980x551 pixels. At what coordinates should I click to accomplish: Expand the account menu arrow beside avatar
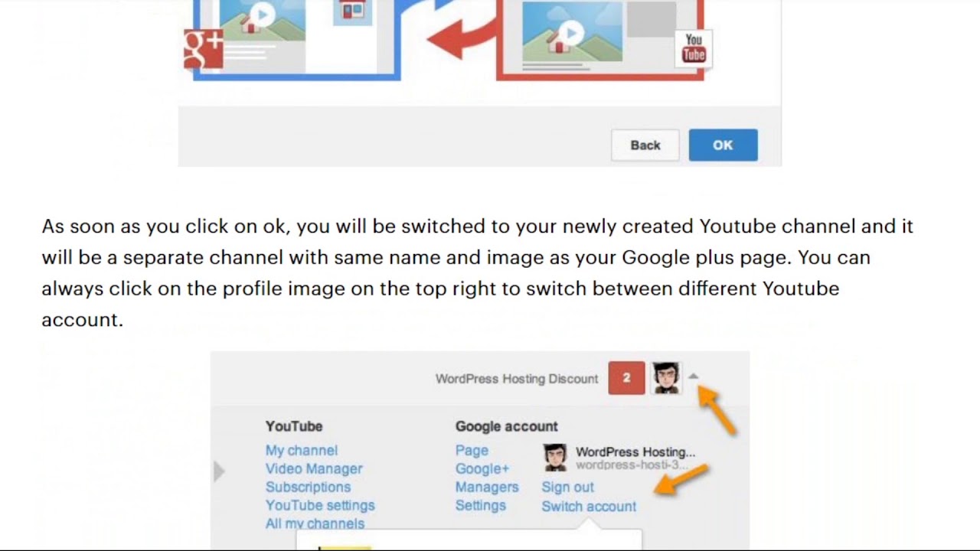click(x=693, y=377)
